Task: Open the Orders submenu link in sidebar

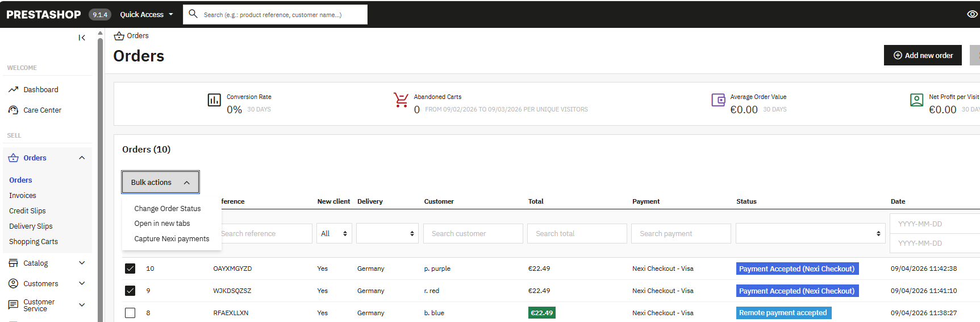Action: tap(20, 180)
